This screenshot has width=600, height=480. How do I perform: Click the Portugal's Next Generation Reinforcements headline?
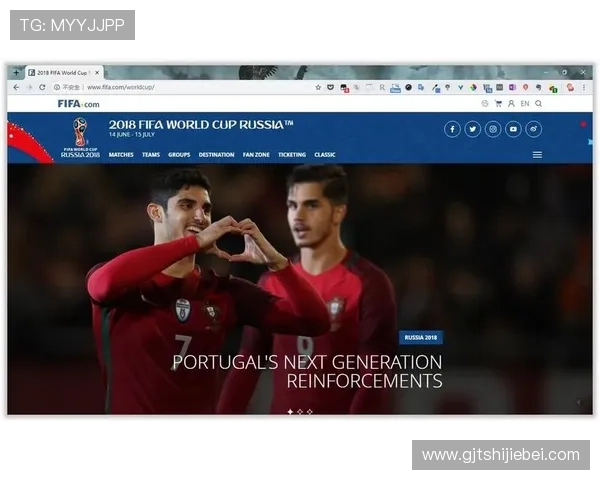coord(307,371)
